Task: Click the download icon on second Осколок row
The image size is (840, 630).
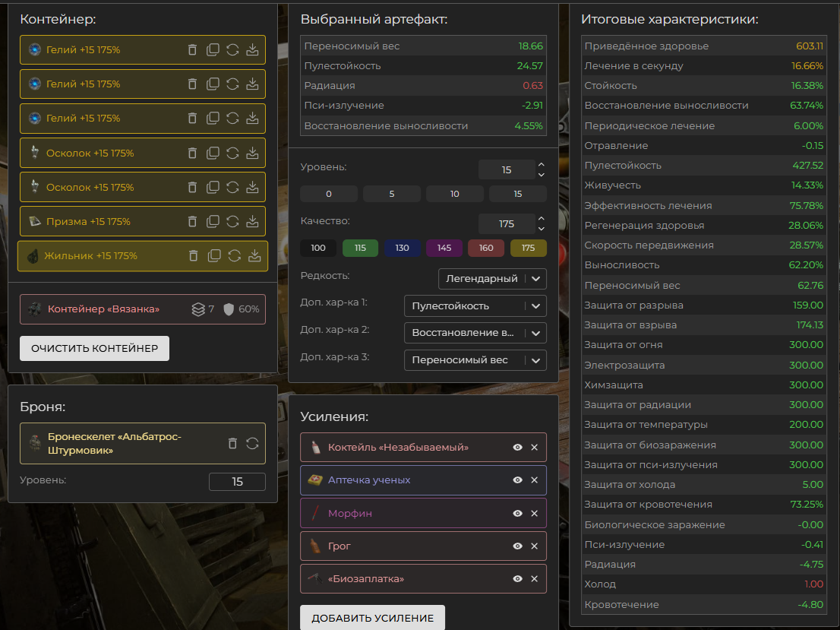Action: (x=253, y=187)
